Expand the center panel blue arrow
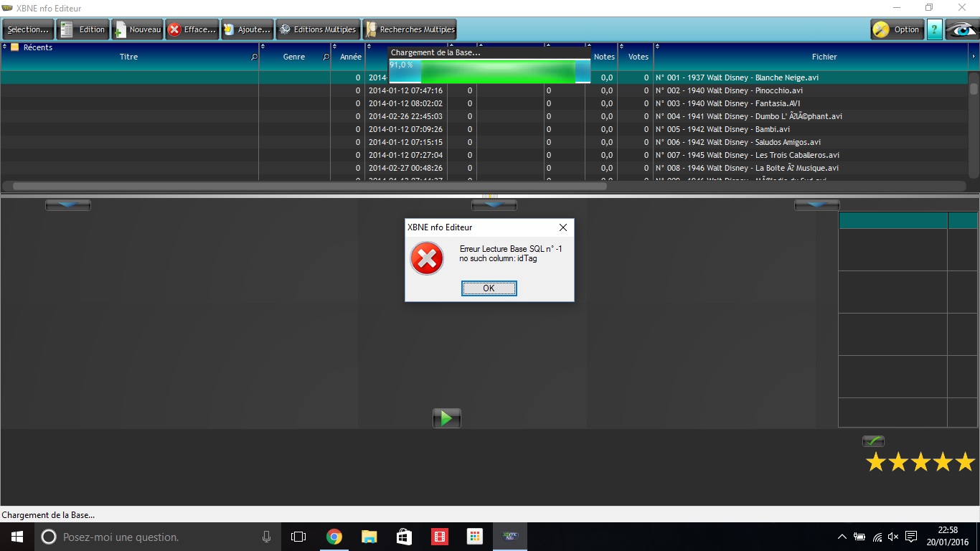The width and height of the screenshot is (980, 551). [x=494, y=205]
